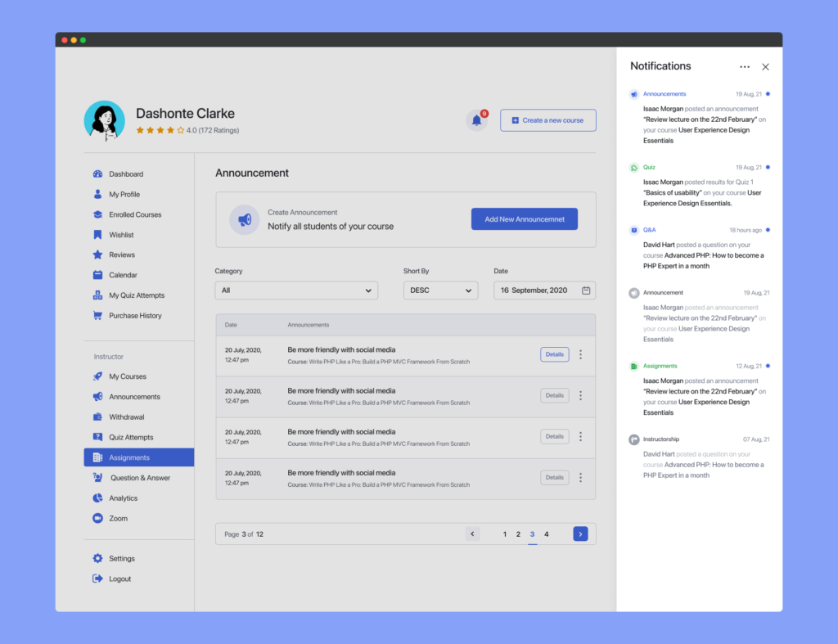The width and height of the screenshot is (838, 644).
Task: Click the Reviews star icon in sidebar
Action: (x=97, y=254)
